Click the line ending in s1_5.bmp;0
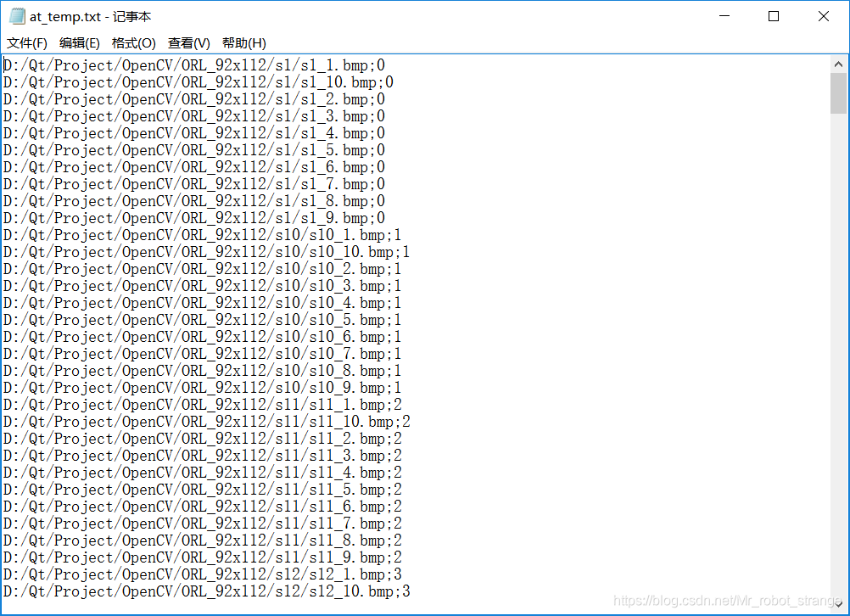 click(x=194, y=150)
